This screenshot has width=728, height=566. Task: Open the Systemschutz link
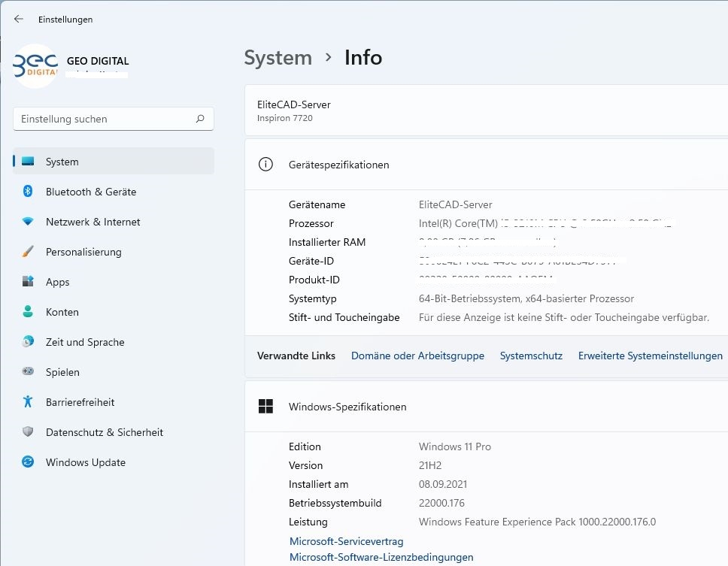tap(531, 356)
